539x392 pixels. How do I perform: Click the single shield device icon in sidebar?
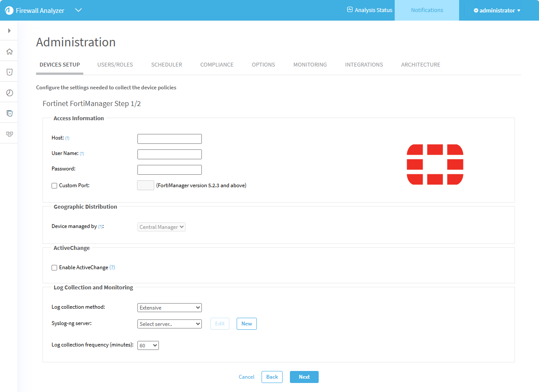[x=9, y=72]
